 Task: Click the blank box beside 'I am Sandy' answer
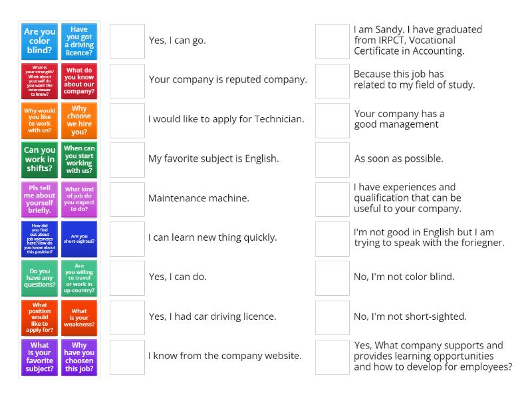[x=332, y=41]
